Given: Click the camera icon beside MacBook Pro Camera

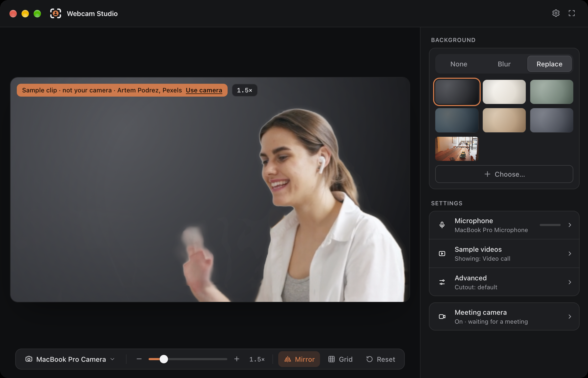Looking at the screenshot, I should click(x=29, y=359).
